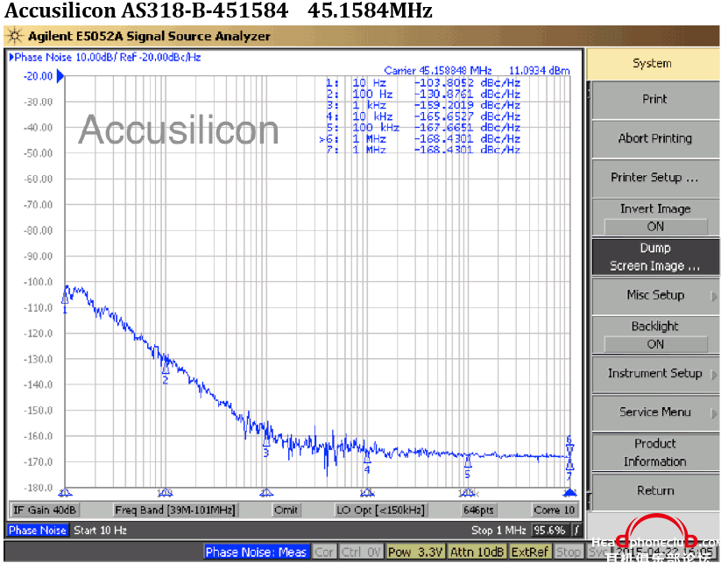This screenshot has height=570, width=728.
Task: Click the -180.0 y-axis label
Action: [38, 488]
